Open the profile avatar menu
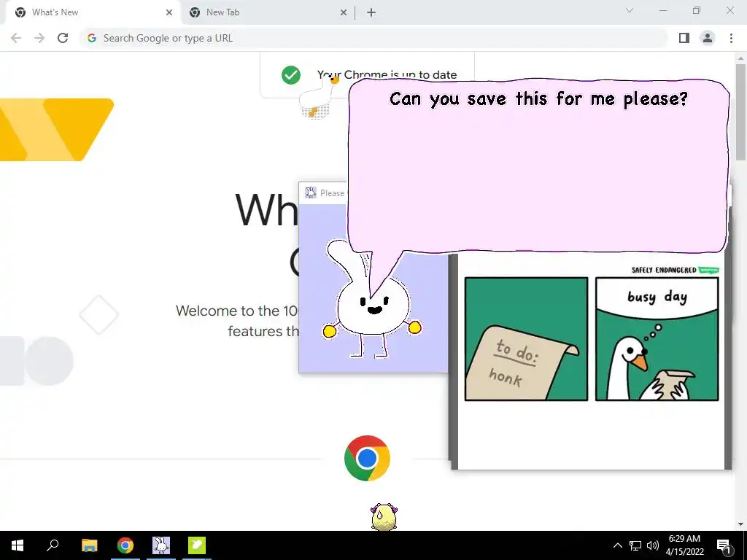Image resolution: width=747 pixels, height=560 pixels. pyautogui.click(x=708, y=38)
